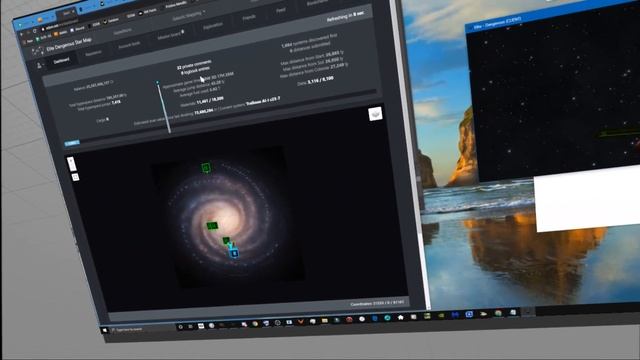Click the 'Refreshing in 8 sec' text

click(x=344, y=16)
